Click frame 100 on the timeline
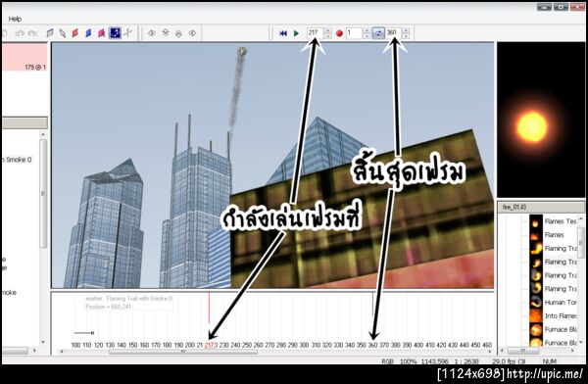Viewport: 588px width, 384px height. click(75, 345)
